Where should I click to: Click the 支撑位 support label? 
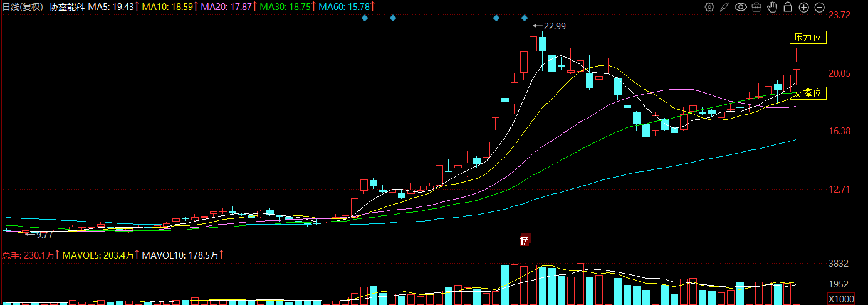(x=808, y=94)
